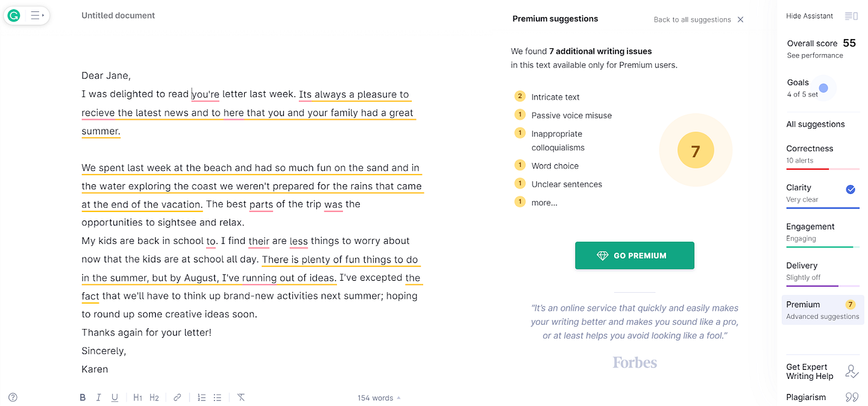Open the hamburger menu next to the logo
Image resolution: width=868 pixels, height=406 pixels.
pos(36,16)
